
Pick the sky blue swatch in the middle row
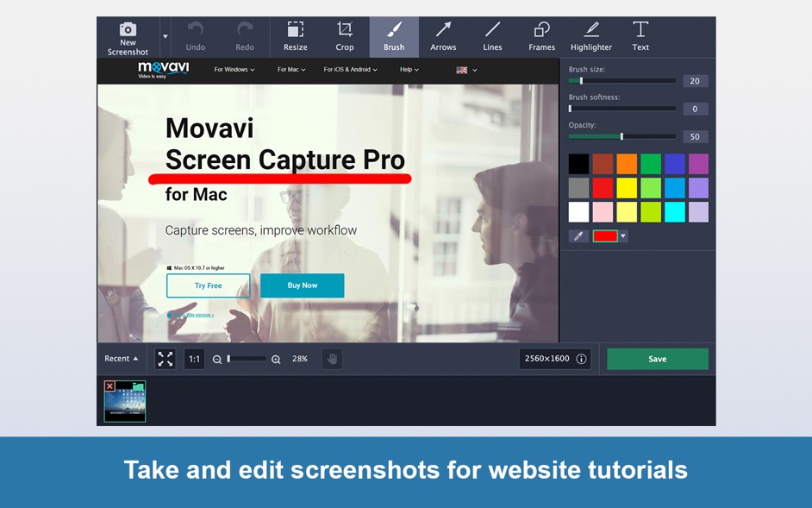[675, 188]
